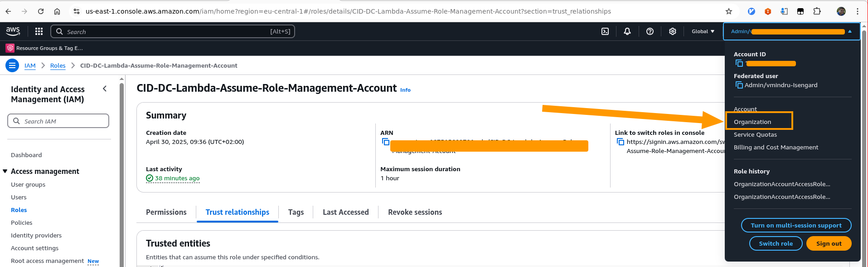Launch AWS CloudShell
The image size is (868, 267).
click(605, 31)
